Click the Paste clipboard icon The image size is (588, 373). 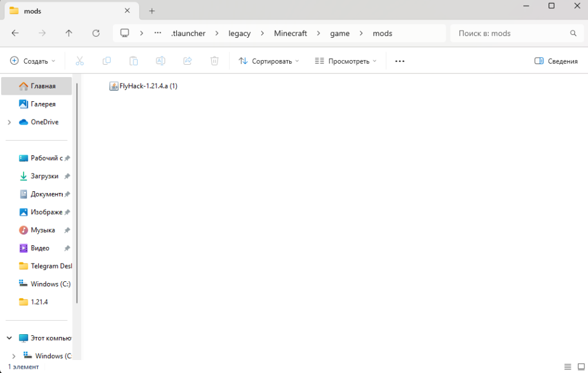[x=133, y=61]
